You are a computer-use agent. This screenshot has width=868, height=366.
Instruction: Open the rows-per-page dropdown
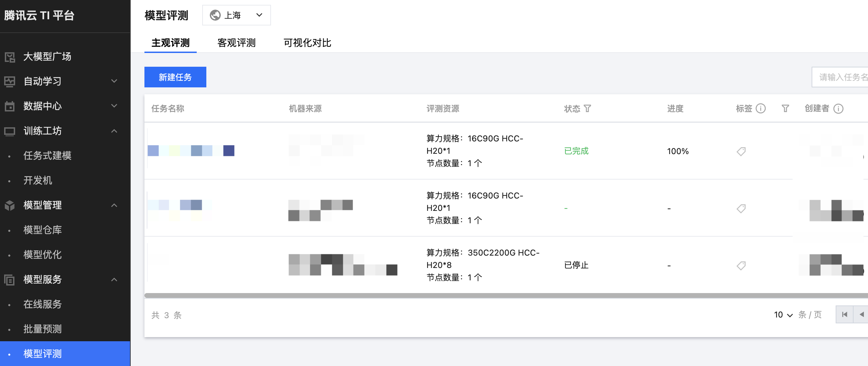(x=783, y=315)
